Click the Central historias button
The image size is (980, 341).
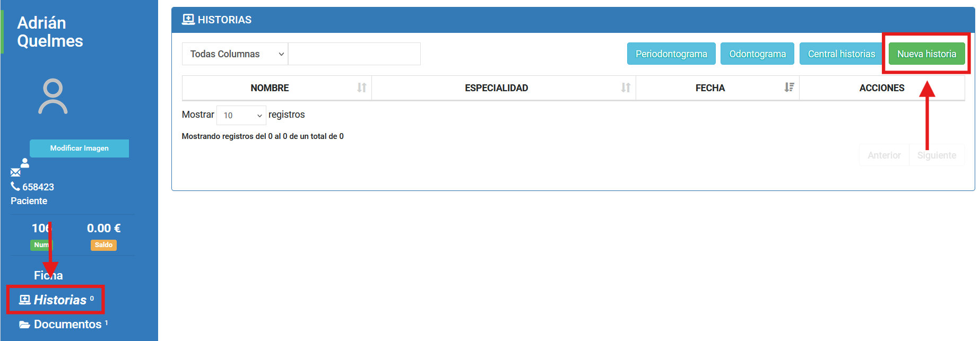coord(841,54)
